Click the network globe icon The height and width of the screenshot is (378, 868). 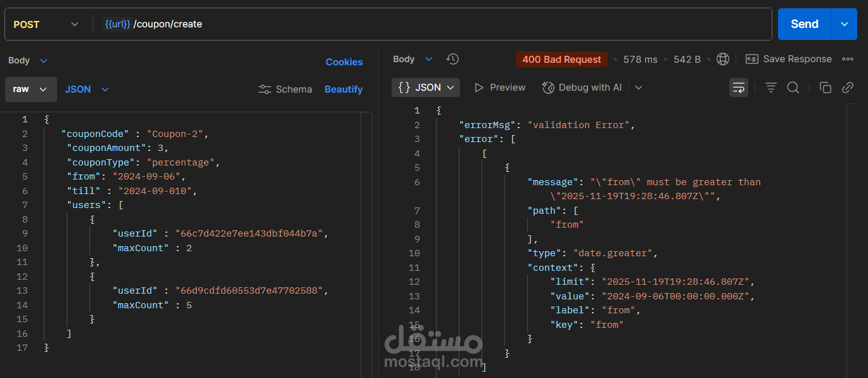coord(722,59)
